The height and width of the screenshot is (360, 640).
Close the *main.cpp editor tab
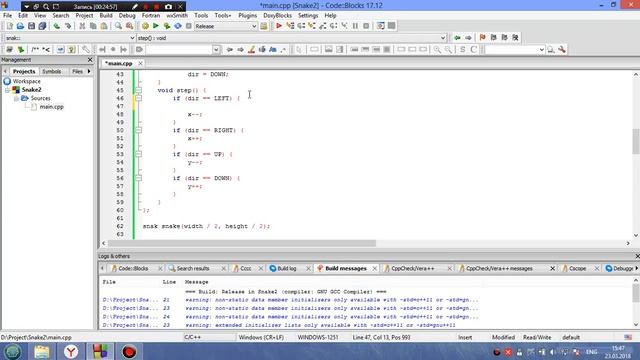[x=140, y=63]
